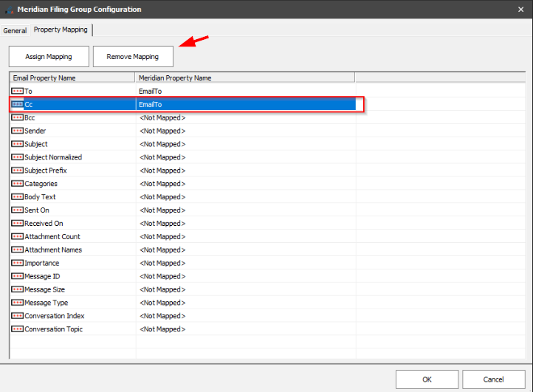Select the Conversation Topic property name
Viewport: 533px width, 392px height.
pyautogui.click(x=53, y=329)
